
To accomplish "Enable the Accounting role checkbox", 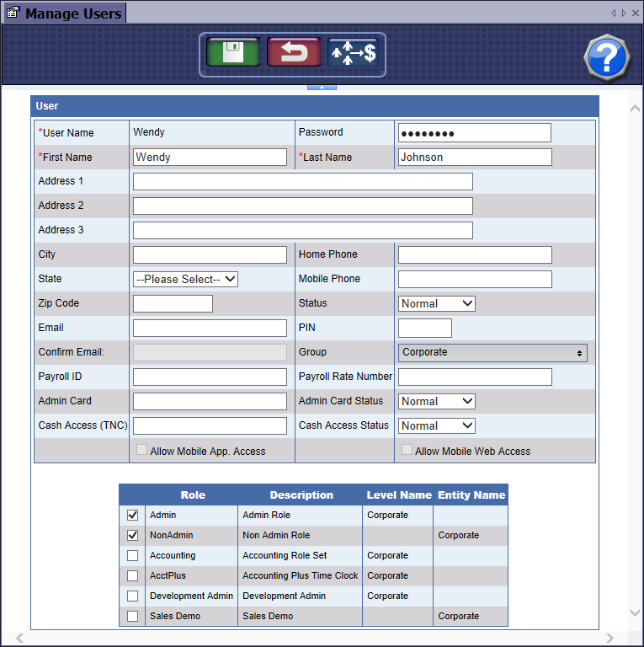I will (132, 555).
